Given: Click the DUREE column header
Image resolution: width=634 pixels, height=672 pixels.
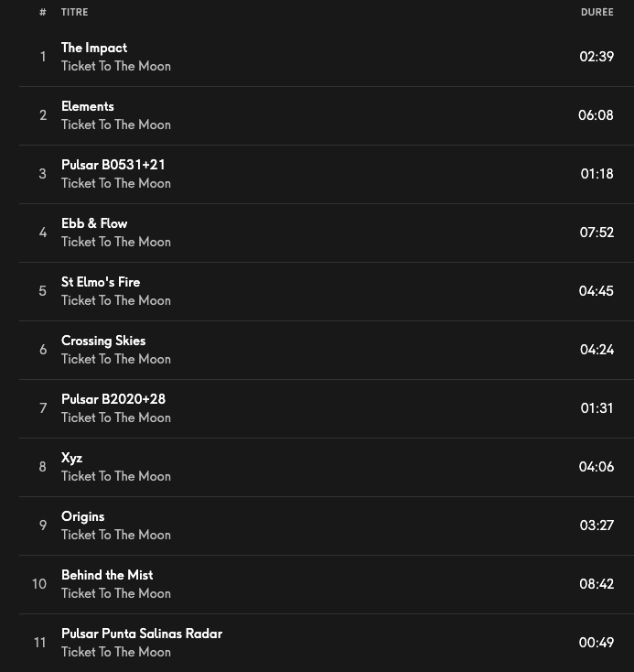Looking at the screenshot, I should [x=596, y=12].
